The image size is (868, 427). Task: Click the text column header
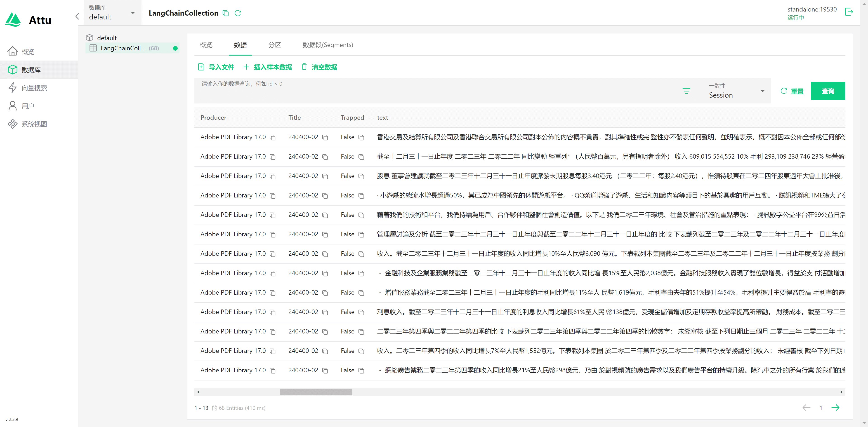tap(382, 117)
